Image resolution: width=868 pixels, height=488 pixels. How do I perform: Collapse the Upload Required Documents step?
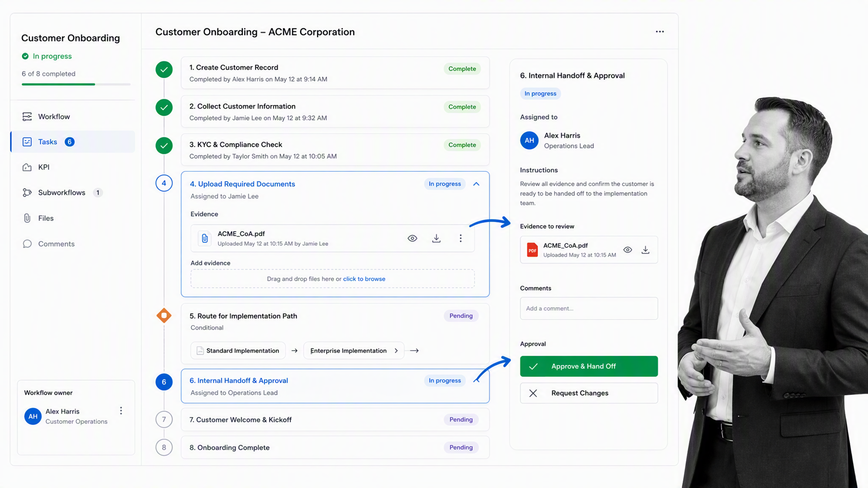point(476,184)
